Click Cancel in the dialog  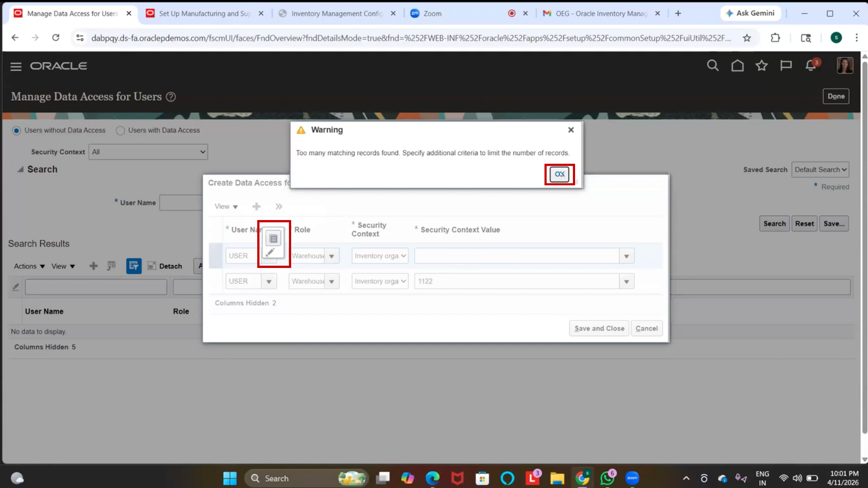(x=646, y=328)
